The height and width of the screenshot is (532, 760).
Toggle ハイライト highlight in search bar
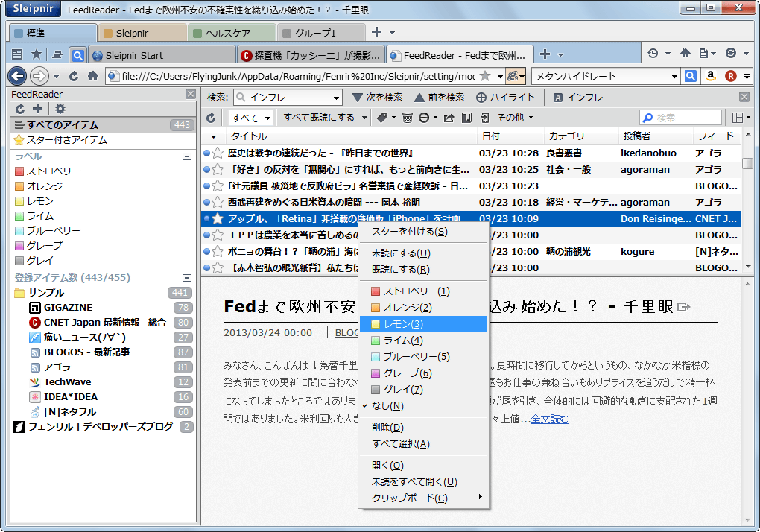tap(505, 98)
